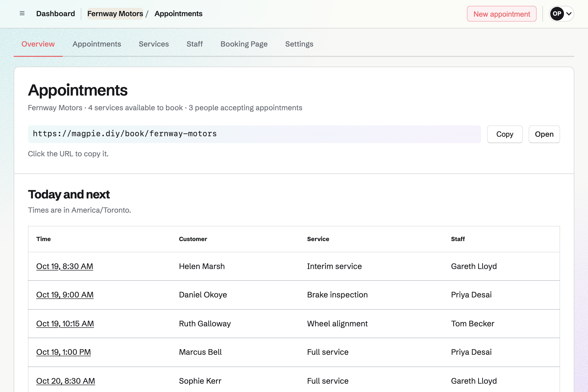Screen dimensions: 588x392
Task: Open the Oct 19, 1:00 PM appointment
Action: click(63, 352)
